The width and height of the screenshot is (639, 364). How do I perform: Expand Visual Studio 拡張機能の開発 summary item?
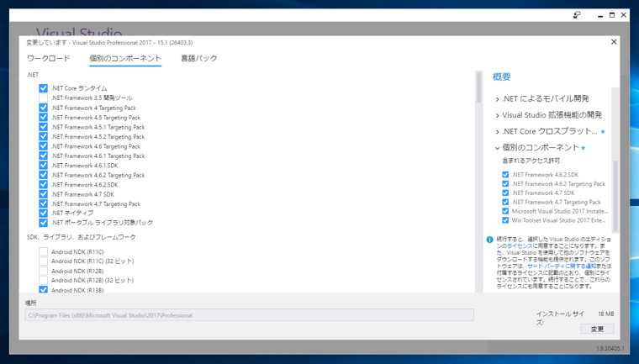tap(497, 115)
